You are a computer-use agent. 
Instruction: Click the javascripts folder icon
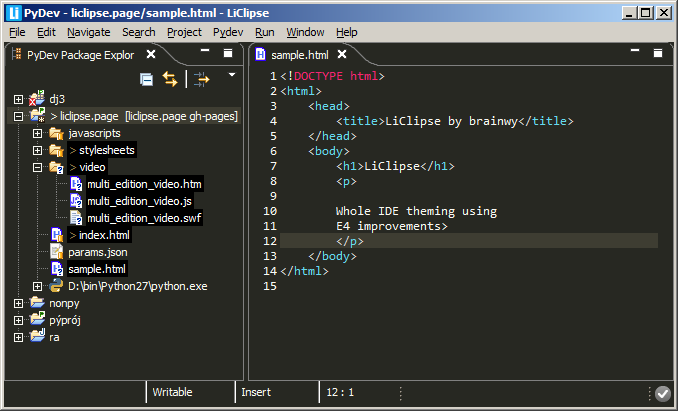[56, 133]
